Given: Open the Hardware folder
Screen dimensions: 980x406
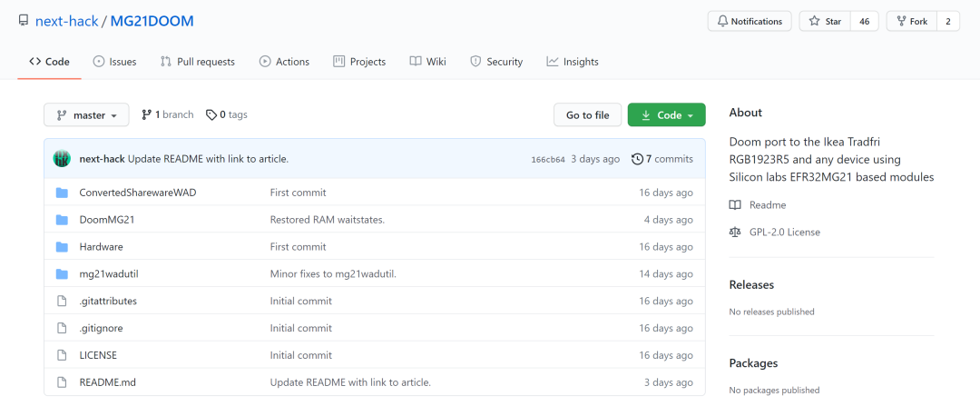Looking at the screenshot, I should click(x=102, y=246).
